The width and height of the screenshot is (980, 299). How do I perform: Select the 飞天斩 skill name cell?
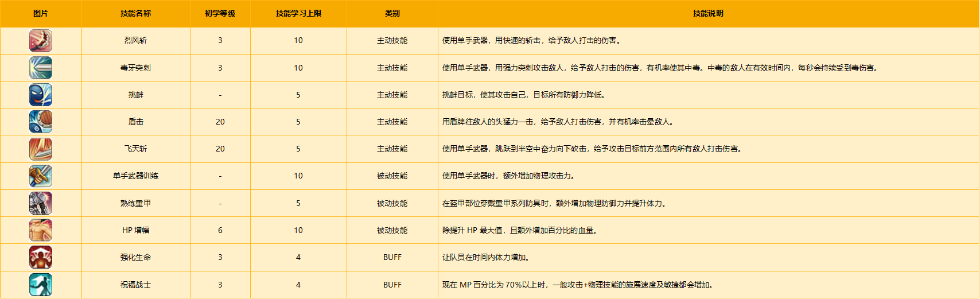tap(135, 149)
